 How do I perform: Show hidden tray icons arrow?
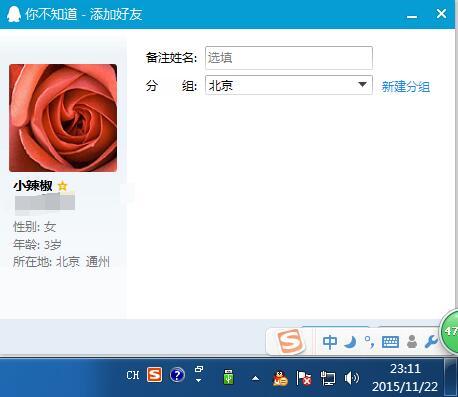pos(255,378)
